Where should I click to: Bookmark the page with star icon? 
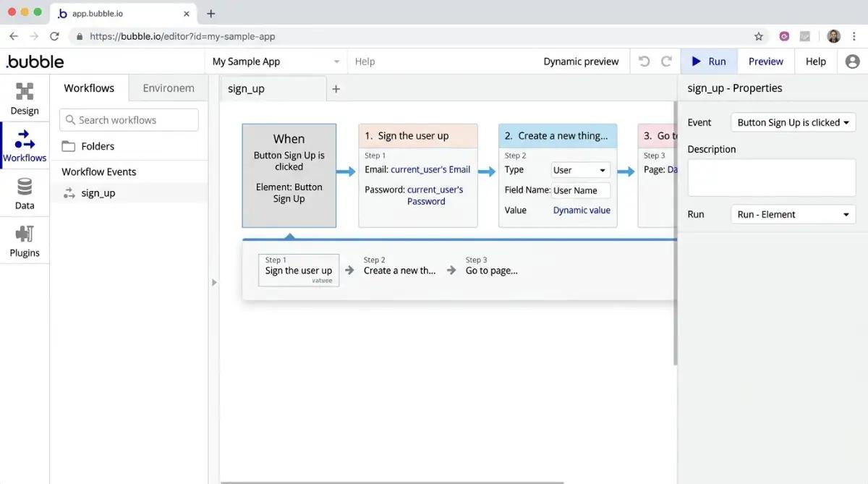click(x=758, y=36)
